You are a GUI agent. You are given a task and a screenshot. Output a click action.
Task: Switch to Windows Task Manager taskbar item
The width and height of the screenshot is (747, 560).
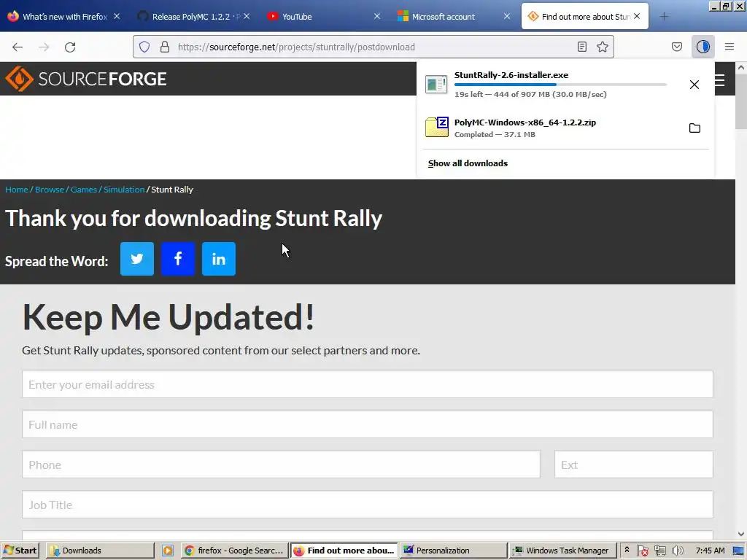pos(562,551)
